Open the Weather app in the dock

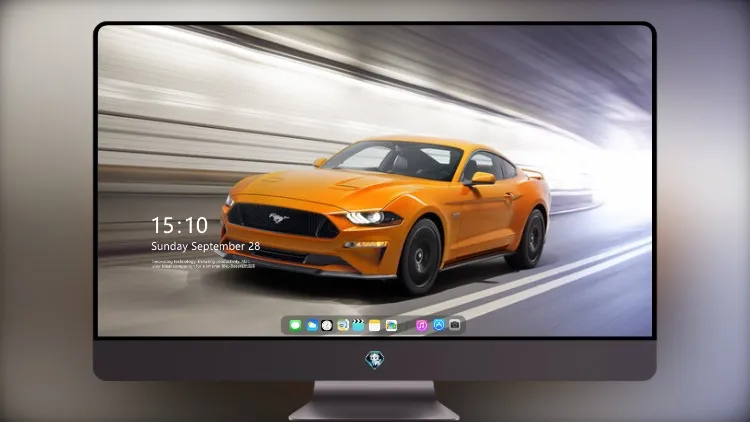click(311, 325)
